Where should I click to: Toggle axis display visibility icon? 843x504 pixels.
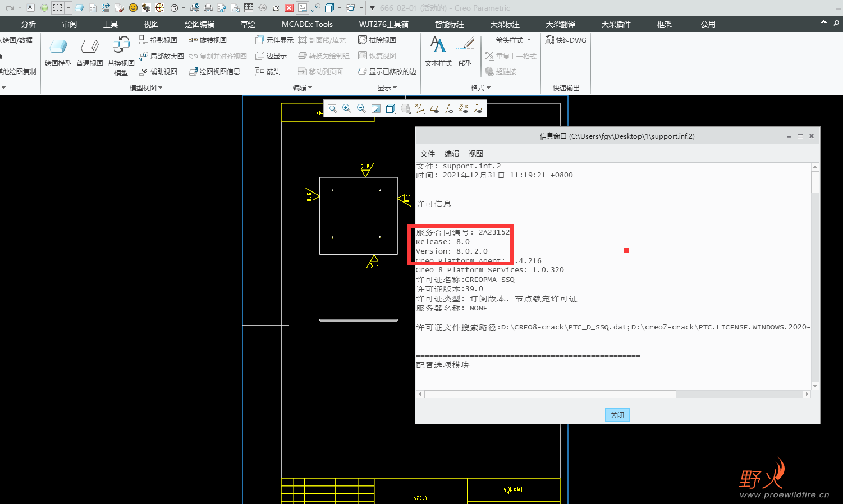(449, 108)
